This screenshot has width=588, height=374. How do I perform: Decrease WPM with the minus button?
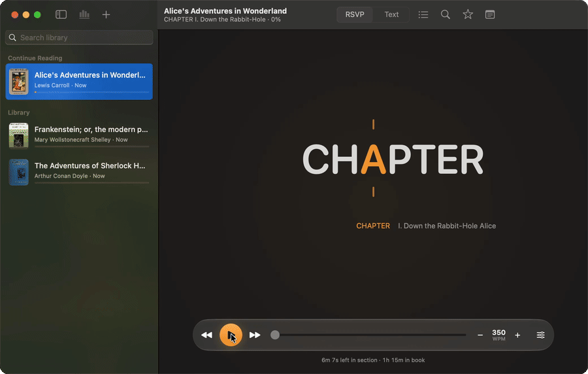pos(480,335)
